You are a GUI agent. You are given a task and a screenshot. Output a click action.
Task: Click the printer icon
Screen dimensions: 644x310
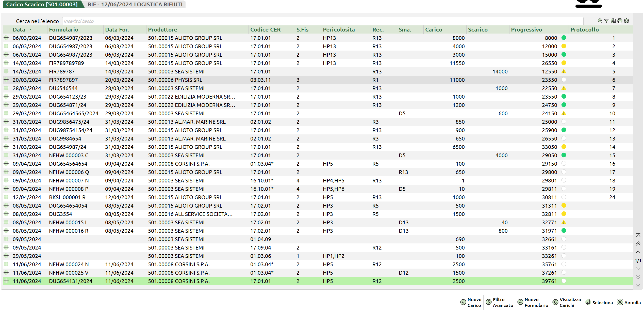pyautogui.click(x=620, y=21)
